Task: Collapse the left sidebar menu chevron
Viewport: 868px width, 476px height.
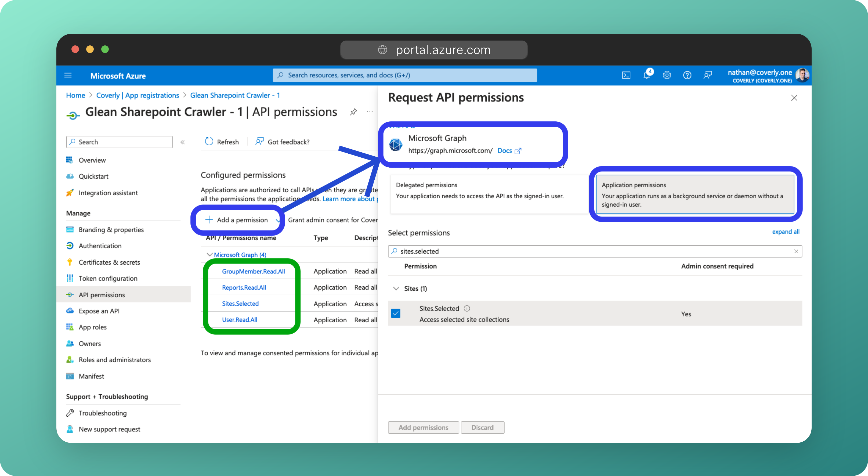Action: tap(183, 142)
